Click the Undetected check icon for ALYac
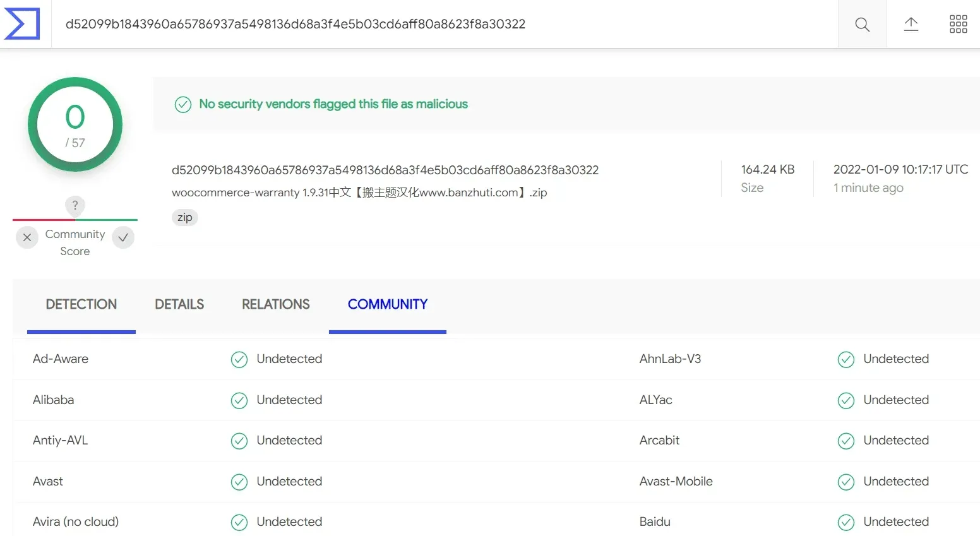The height and width of the screenshot is (536, 980). coord(846,401)
